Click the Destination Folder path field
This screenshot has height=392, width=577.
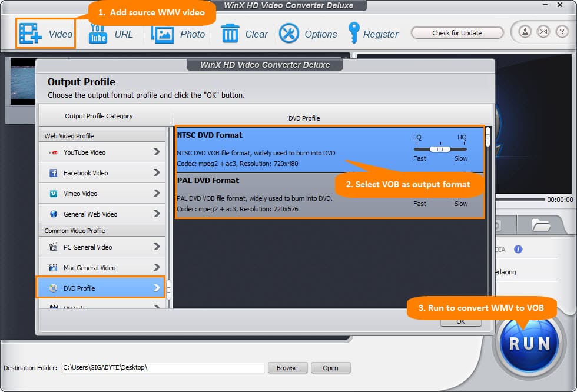tap(163, 368)
